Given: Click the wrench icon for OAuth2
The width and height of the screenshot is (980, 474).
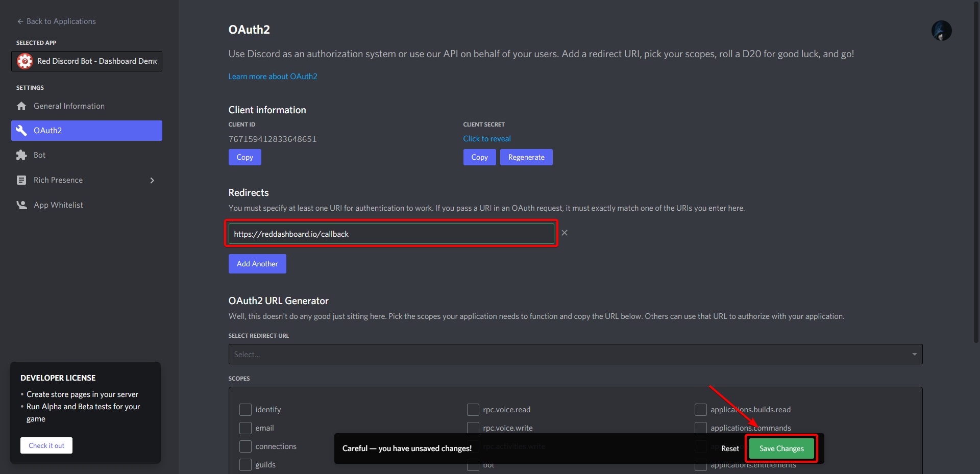Looking at the screenshot, I should tap(21, 131).
